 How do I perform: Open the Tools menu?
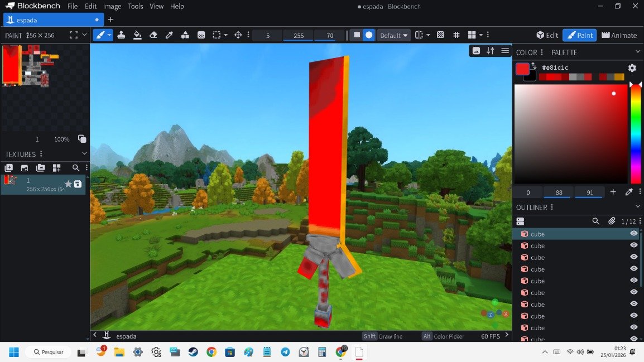(135, 6)
